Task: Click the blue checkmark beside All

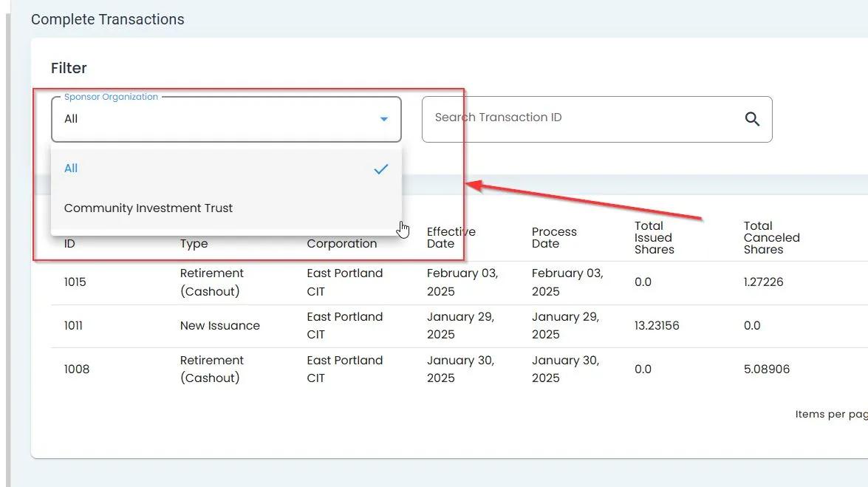Action: click(380, 169)
